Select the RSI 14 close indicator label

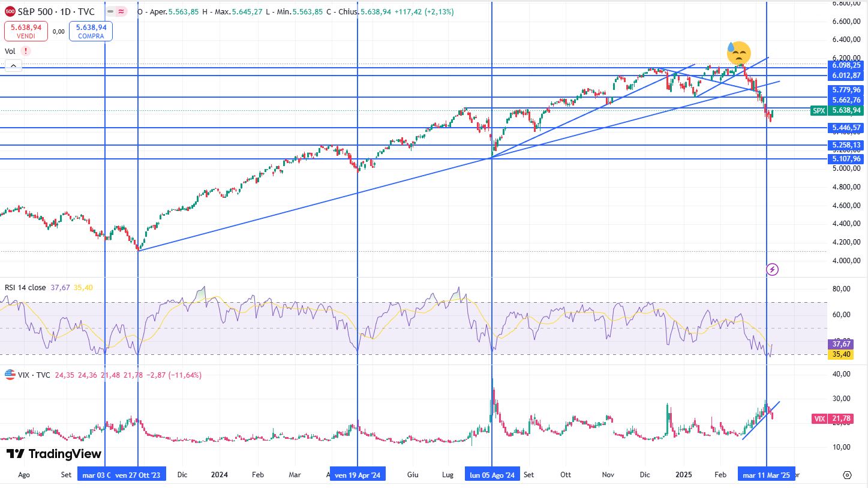click(x=25, y=288)
